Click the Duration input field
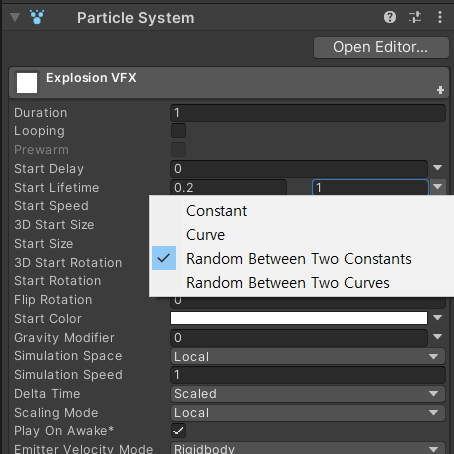The width and height of the screenshot is (454, 454). 308,113
